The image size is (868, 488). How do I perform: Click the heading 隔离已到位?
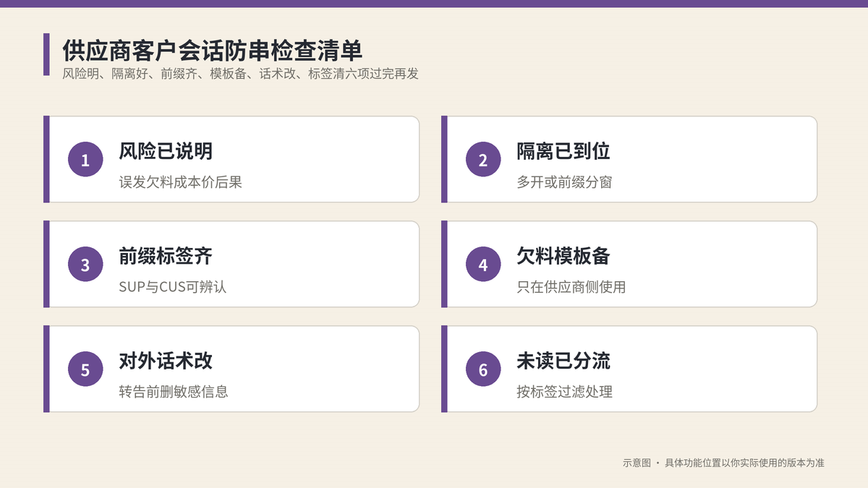pyautogui.click(x=563, y=151)
